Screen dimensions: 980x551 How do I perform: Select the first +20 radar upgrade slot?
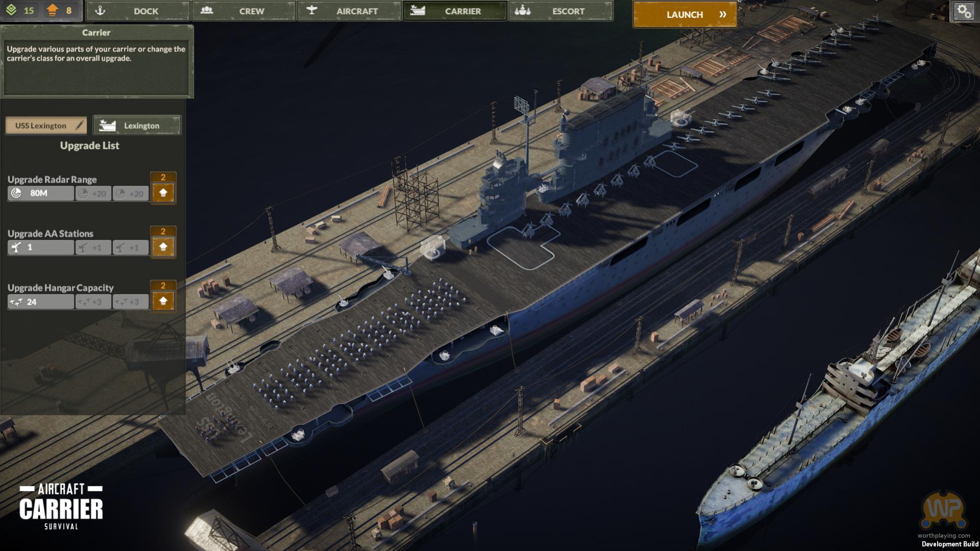coord(93,193)
